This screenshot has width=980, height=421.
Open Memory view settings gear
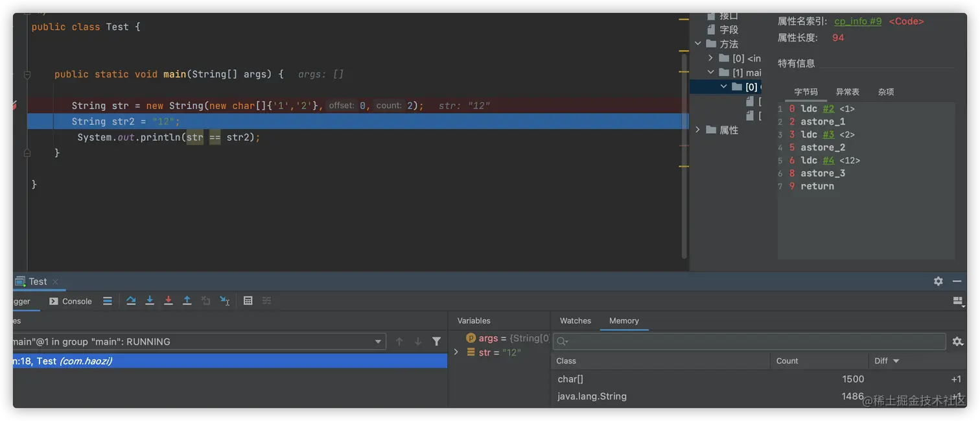point(957,341)
